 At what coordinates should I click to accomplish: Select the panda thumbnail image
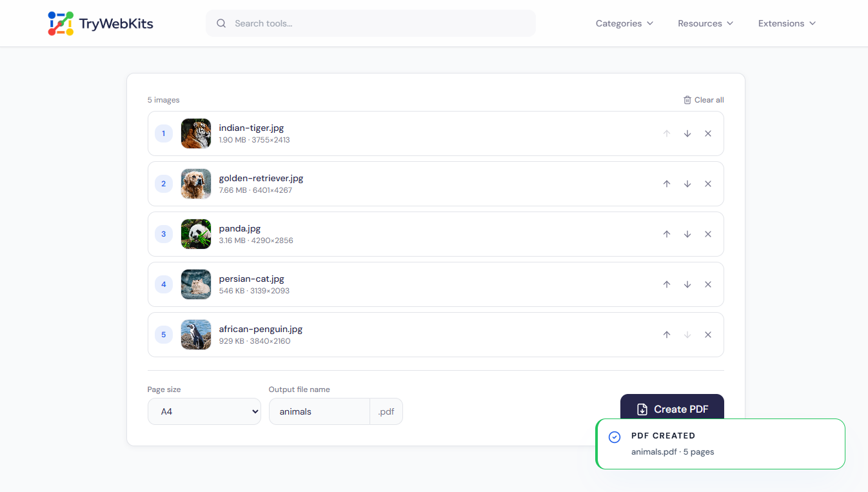[x=196, y=234]
